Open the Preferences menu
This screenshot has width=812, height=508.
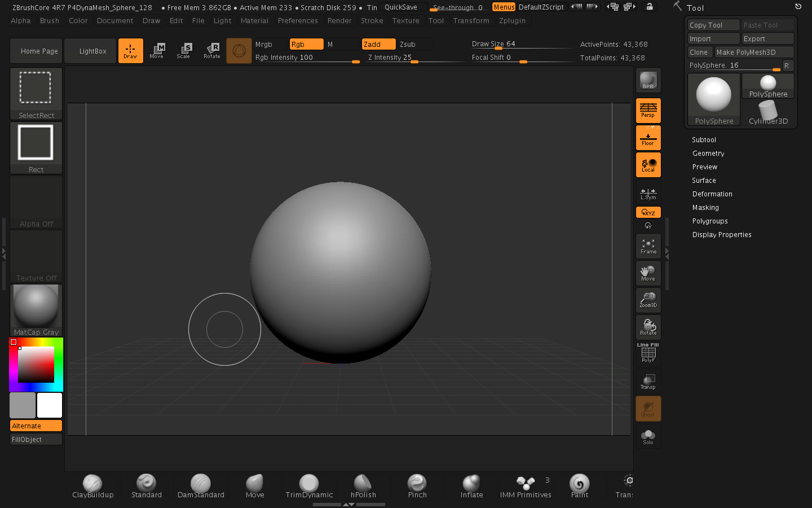(x=298, y=20)
